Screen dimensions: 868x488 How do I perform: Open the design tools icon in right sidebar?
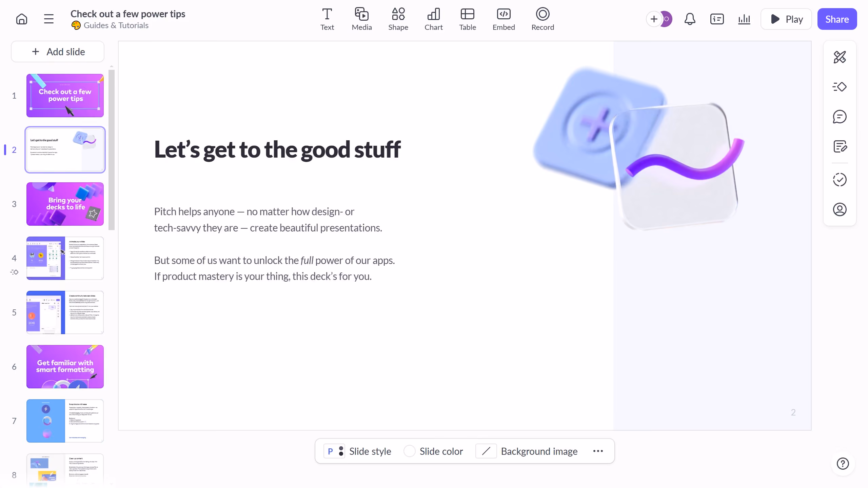coord(840,57)
